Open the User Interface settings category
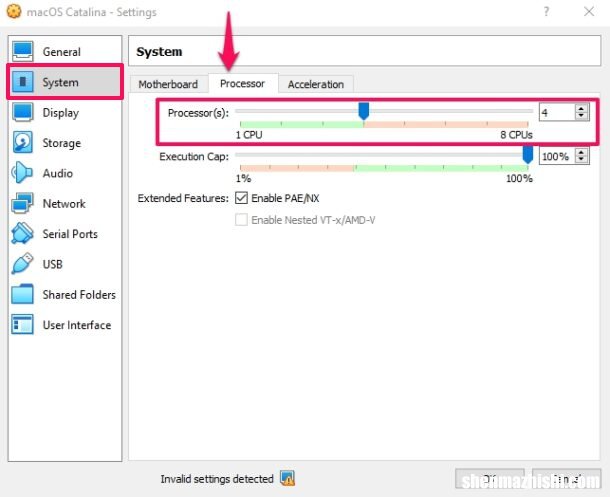Viewport: 610px width, 497px height. pyautogui.click(x=65, y=325)
